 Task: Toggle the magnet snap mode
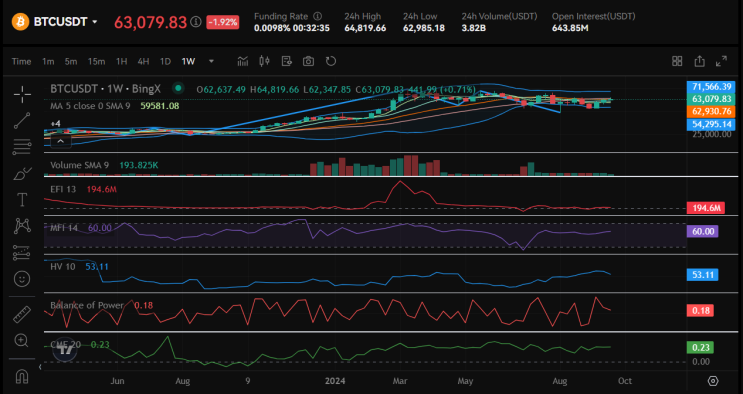[x=22, y=377]
